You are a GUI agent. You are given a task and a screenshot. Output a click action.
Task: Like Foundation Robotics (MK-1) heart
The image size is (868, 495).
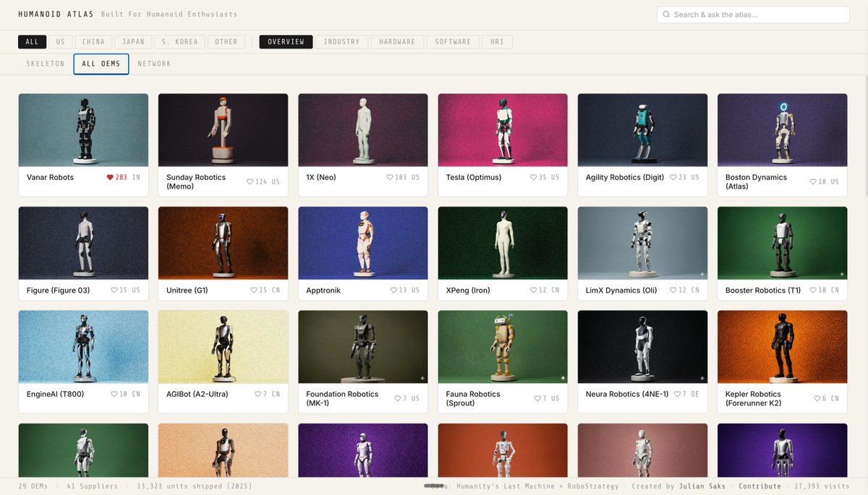coord(398,398)
